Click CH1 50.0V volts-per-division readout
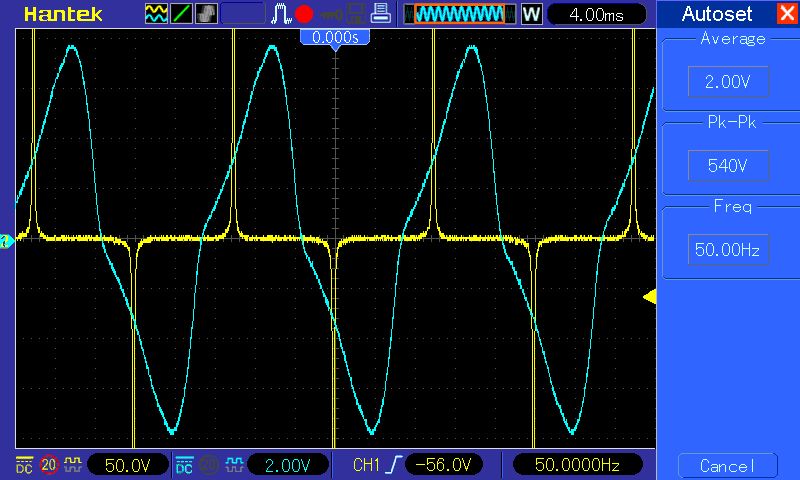The image size is (800, 480). tap(128, 465)
